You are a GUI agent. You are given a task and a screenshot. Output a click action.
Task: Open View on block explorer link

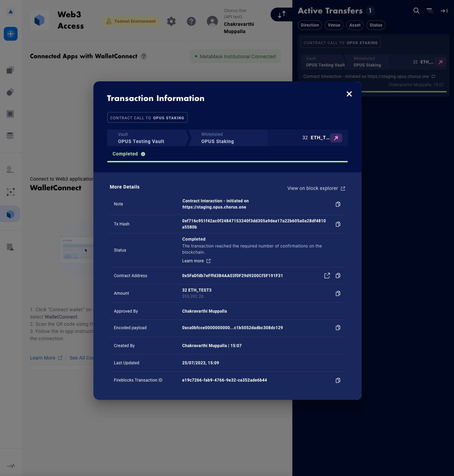coord(316,188)
